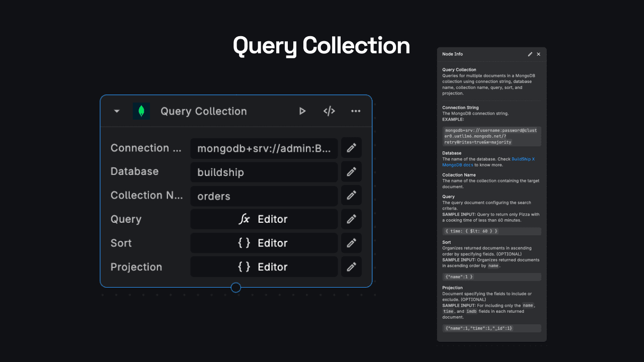The height and width of the screenshot is (362, 644).
Task: Collapse the Query Collection node with the arrow
Action: point(117,111)
